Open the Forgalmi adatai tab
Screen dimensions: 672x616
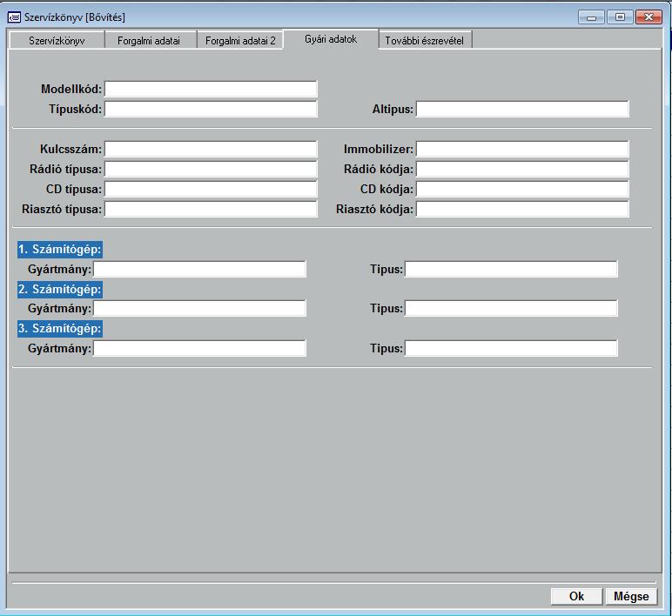pyautogui.click(x=149, y=41)
